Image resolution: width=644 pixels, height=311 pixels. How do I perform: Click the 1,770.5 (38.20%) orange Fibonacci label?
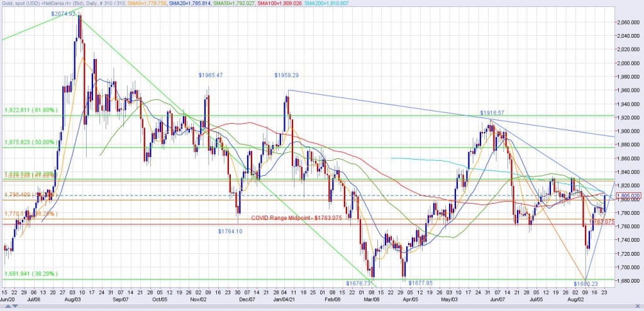click(x=31, y=214)
